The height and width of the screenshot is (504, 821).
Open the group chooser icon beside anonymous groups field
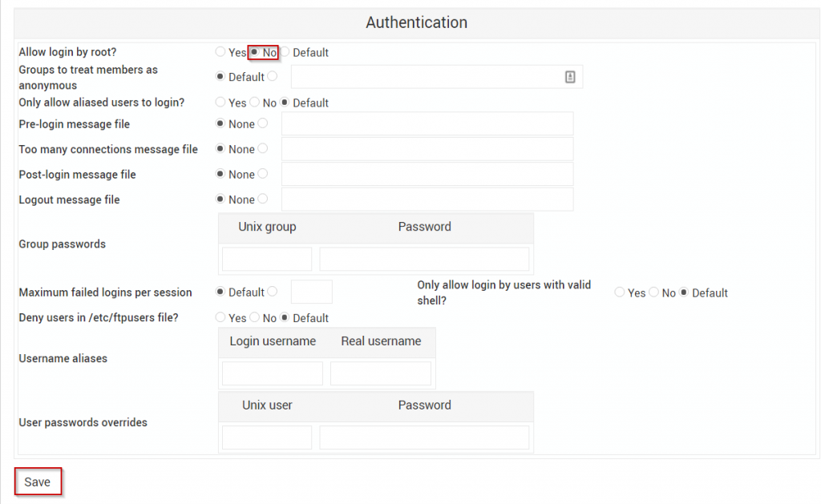pyautogui.click(x=569, y=76)
